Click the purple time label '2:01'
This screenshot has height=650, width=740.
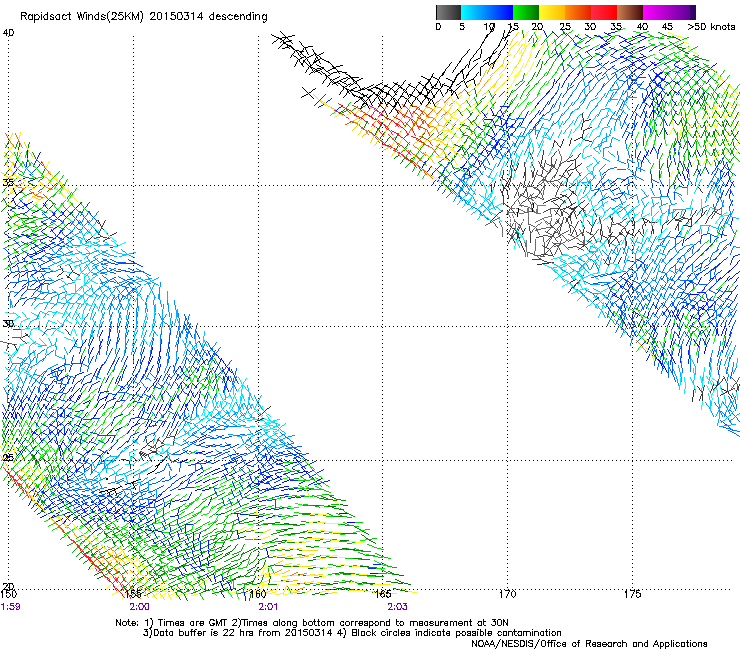tap(268, 607)
